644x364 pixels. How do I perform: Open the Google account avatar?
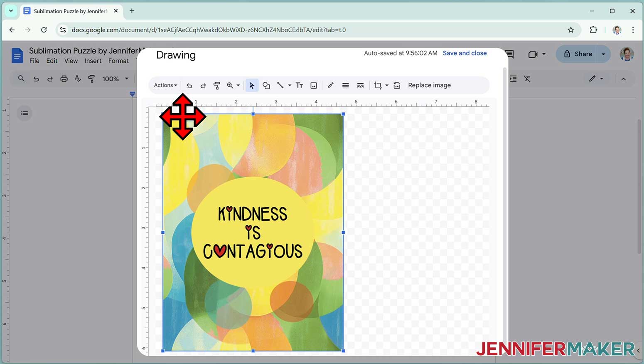pos(627,54)
